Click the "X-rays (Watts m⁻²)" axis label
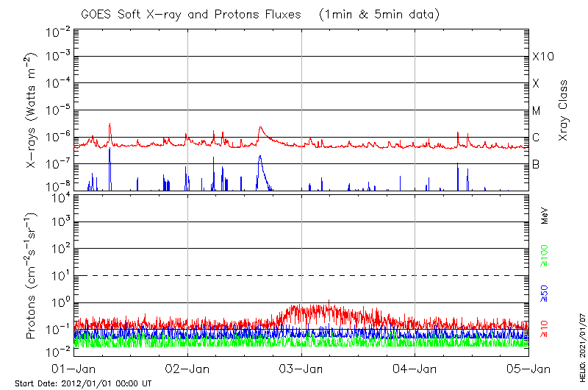The width and height of the screenshot is (588, 390). coord(32,110)
